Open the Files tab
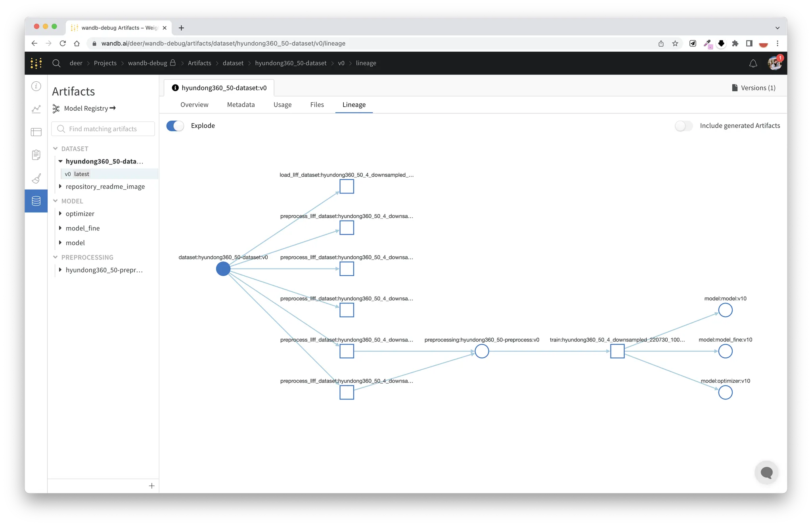 [x=317, y=105]
